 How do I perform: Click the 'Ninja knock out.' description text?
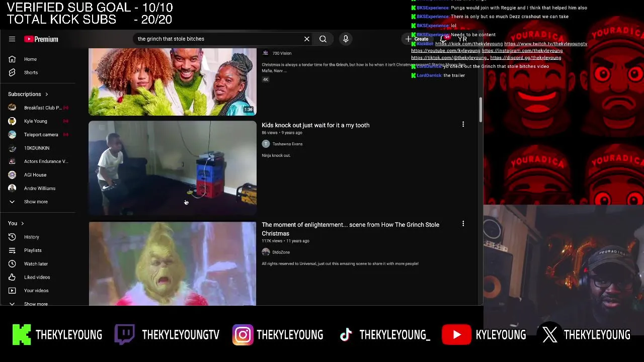[276, 155]
